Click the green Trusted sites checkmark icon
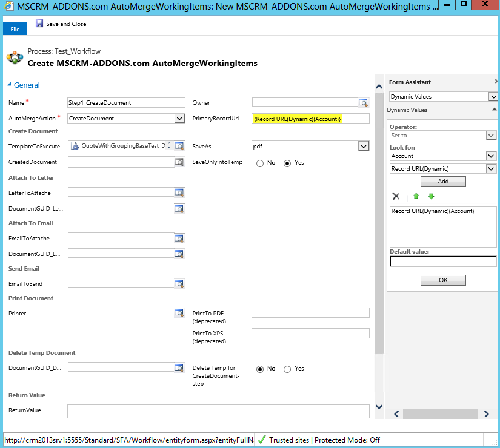 [x=261, y=440]
